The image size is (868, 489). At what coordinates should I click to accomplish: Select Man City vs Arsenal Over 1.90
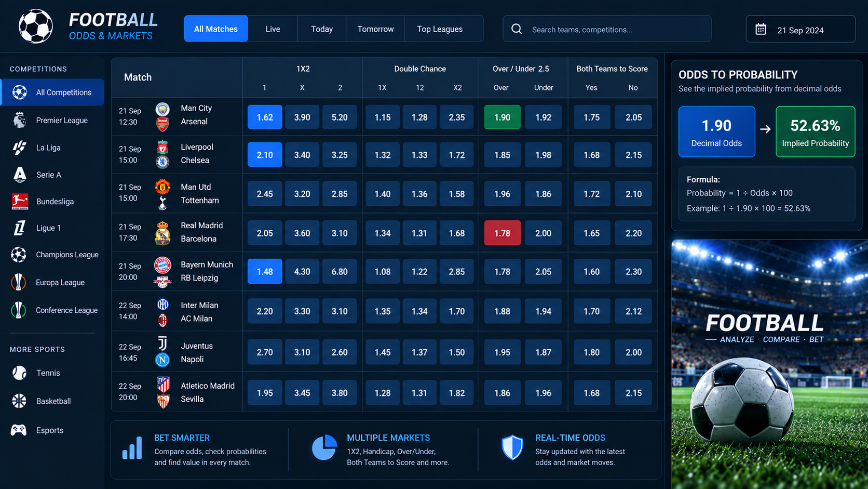pyautogui.click(x=502, y=117)
